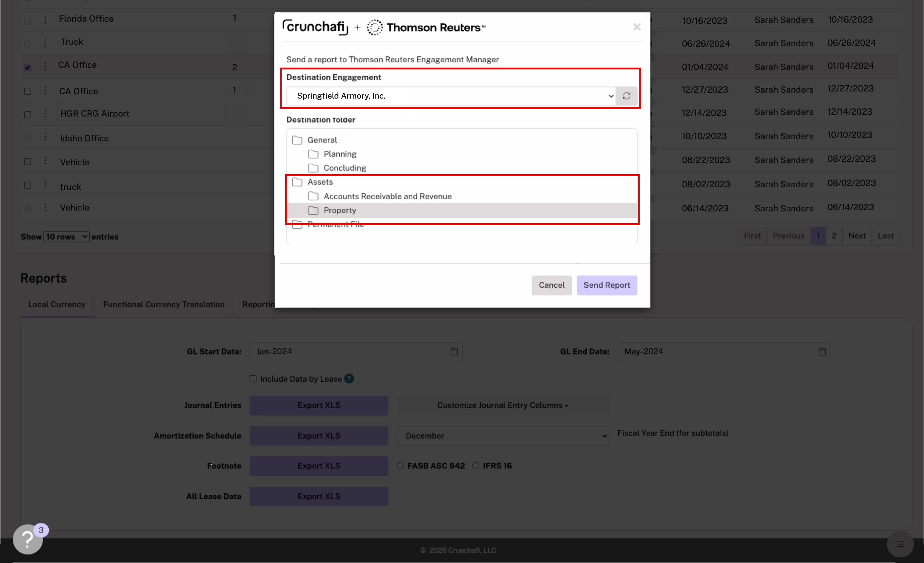Go to page 1 of the lease table

(818, 236)
